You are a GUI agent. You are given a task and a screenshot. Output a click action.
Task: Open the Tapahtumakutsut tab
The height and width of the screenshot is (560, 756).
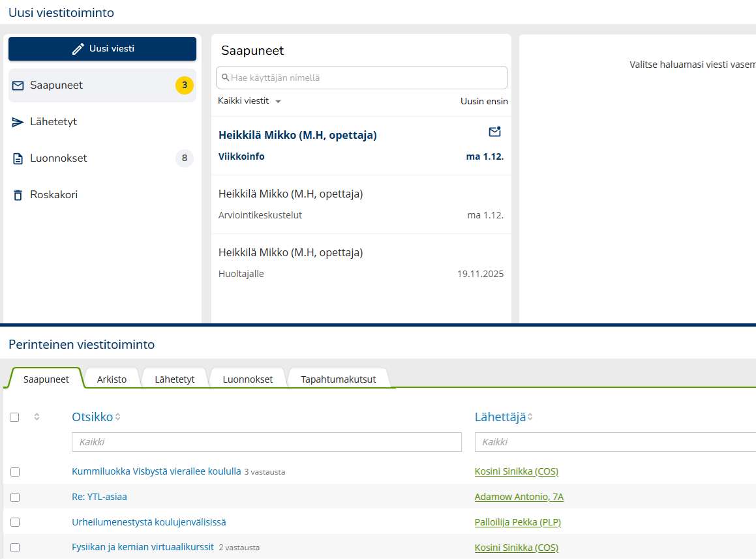coord(338,379)
